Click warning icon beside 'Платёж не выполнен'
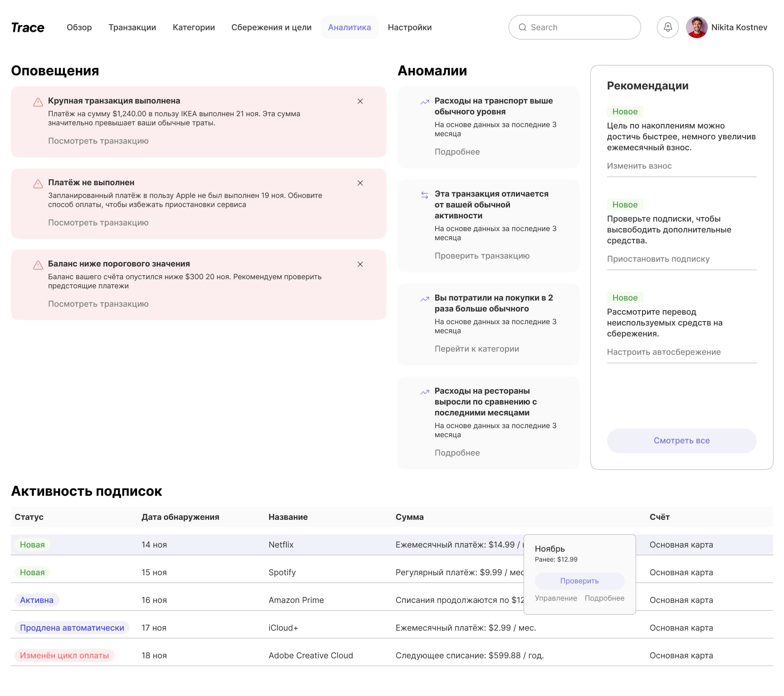The width and height of the screenshot is (784, 696). point(38,184)
